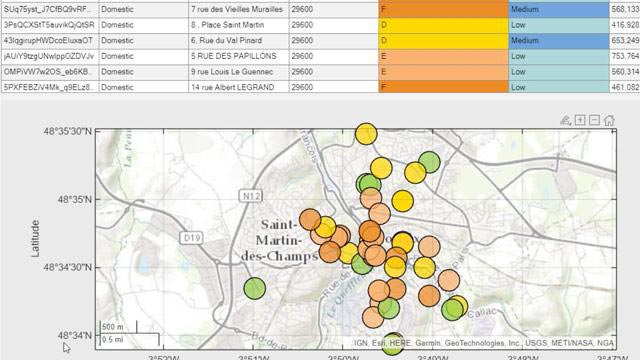Click ID cell starting with jAUiY9tzg
This screenshot has height=360, width=640.
(49, 56)
